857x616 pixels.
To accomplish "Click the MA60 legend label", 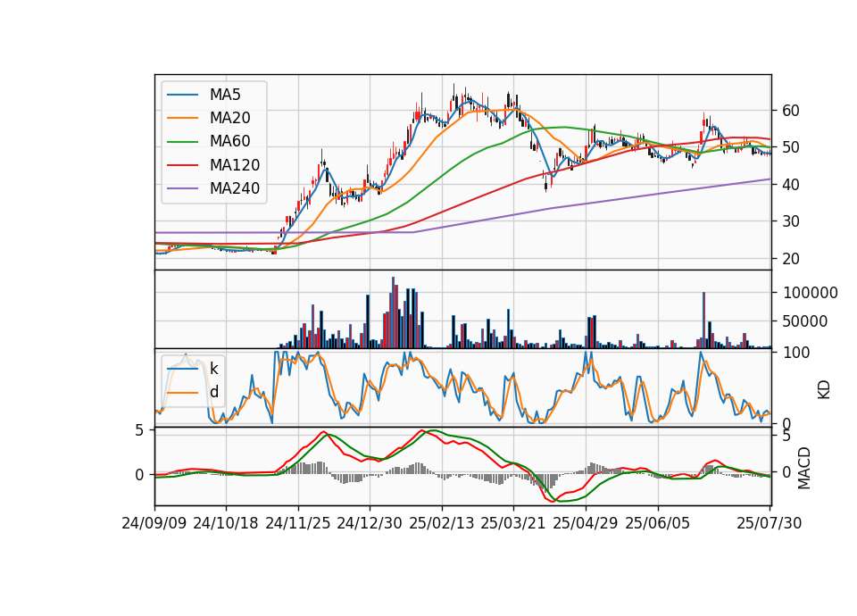I will click(x=229, y=142).
